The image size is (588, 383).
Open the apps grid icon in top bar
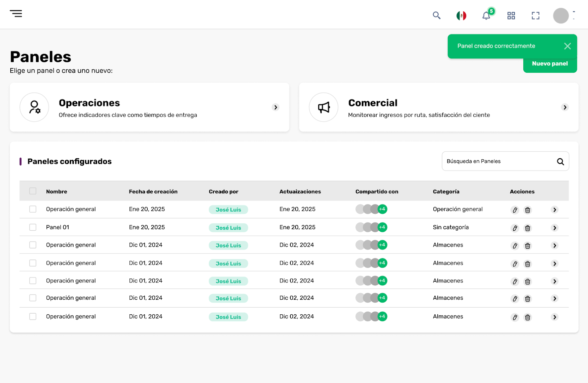coord(511,15)
